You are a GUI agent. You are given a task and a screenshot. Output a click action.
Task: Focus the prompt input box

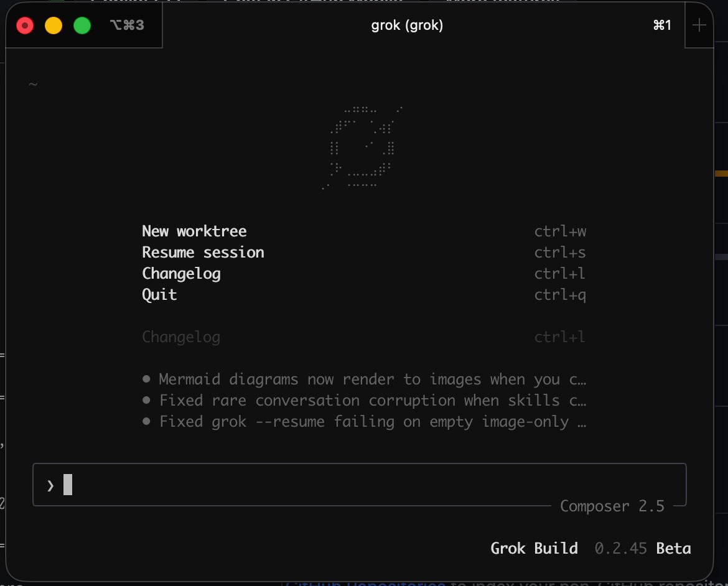coord(360,485)
